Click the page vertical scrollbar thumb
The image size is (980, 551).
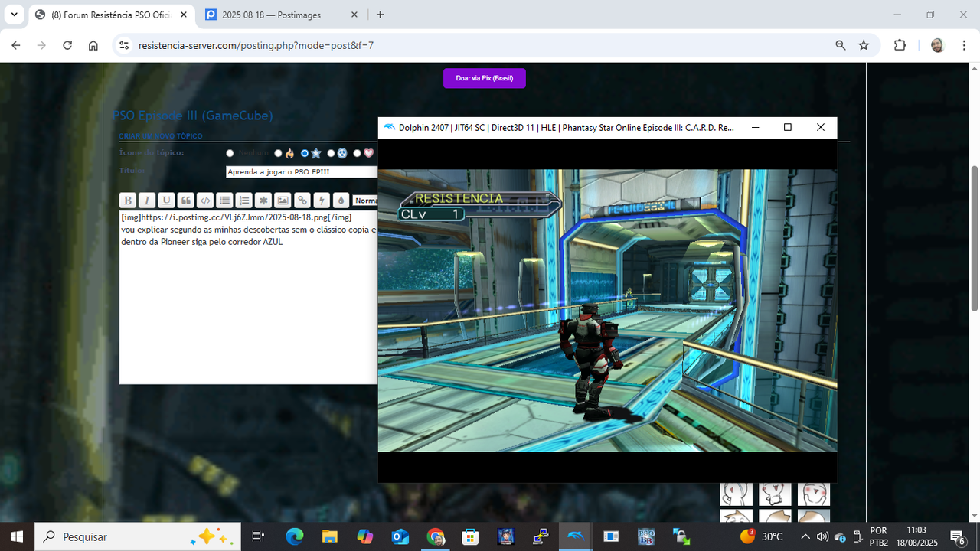(x=974, y=238)
